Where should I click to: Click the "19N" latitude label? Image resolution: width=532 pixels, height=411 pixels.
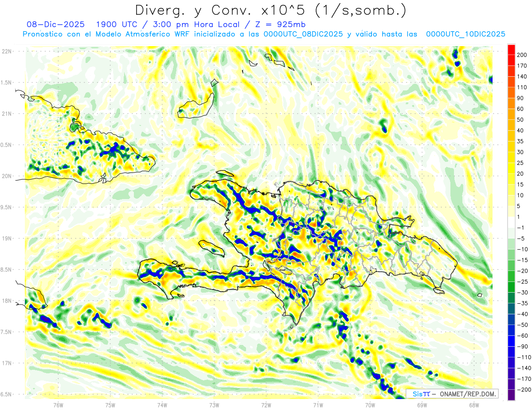[x=7, y=238]
